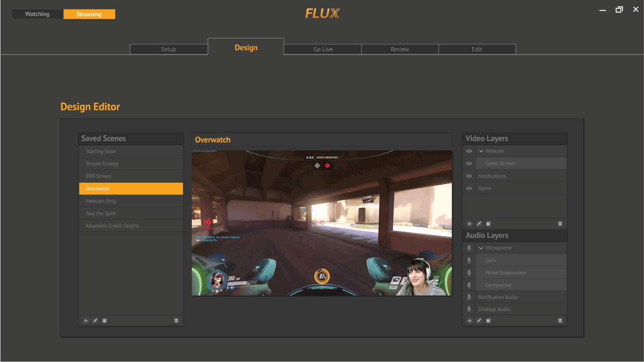Collapse the Microphone layer group
The image size is (644, 362).
click(481, 248)
